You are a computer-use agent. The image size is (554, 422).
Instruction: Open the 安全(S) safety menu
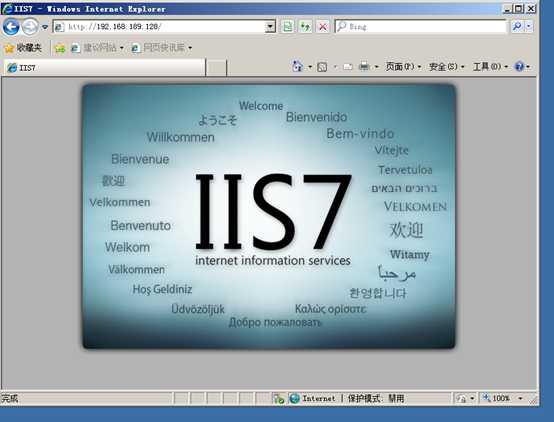[x=446, y=66]
